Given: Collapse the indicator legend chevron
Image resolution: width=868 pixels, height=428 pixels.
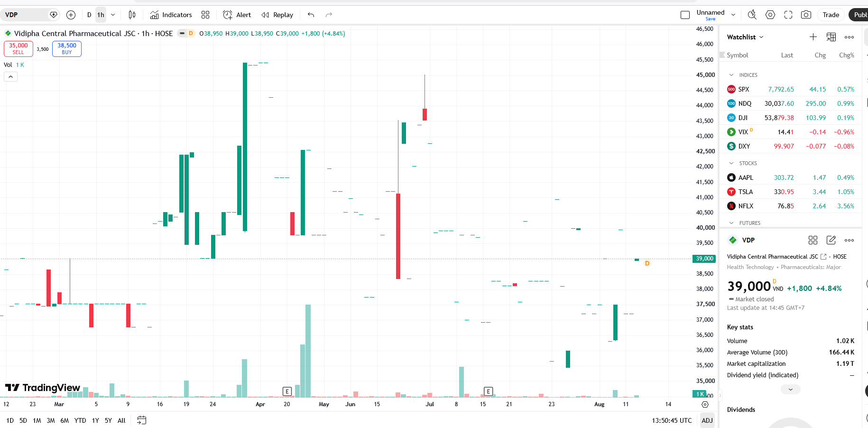Looking at the screenshot, I should click(x=10, y=76).
